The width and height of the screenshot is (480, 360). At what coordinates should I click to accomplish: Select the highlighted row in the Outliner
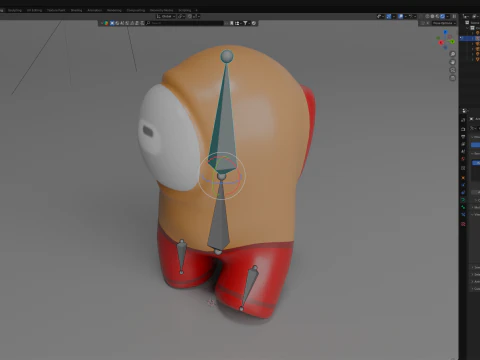tap(470, 38)
